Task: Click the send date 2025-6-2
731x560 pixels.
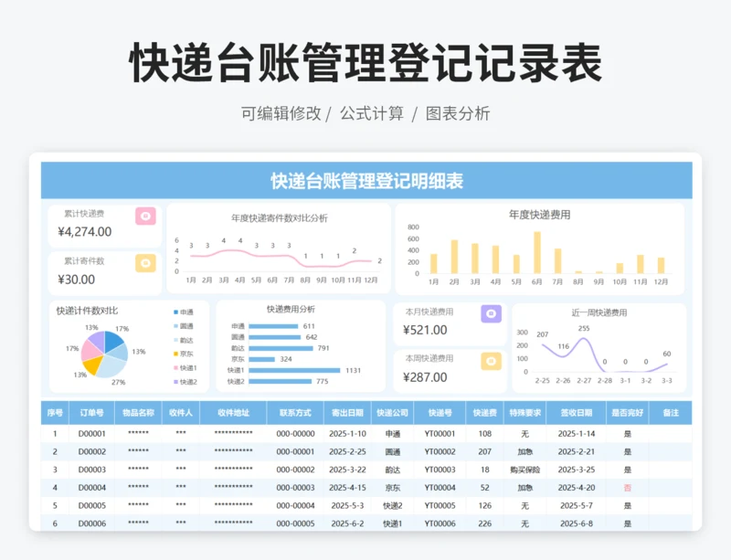Action: [347, 523]
